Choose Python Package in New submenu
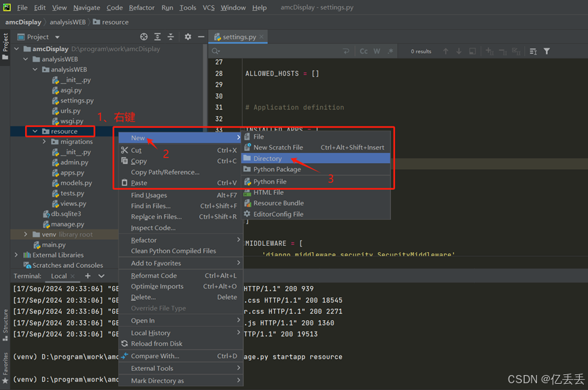 pos(315,169)
